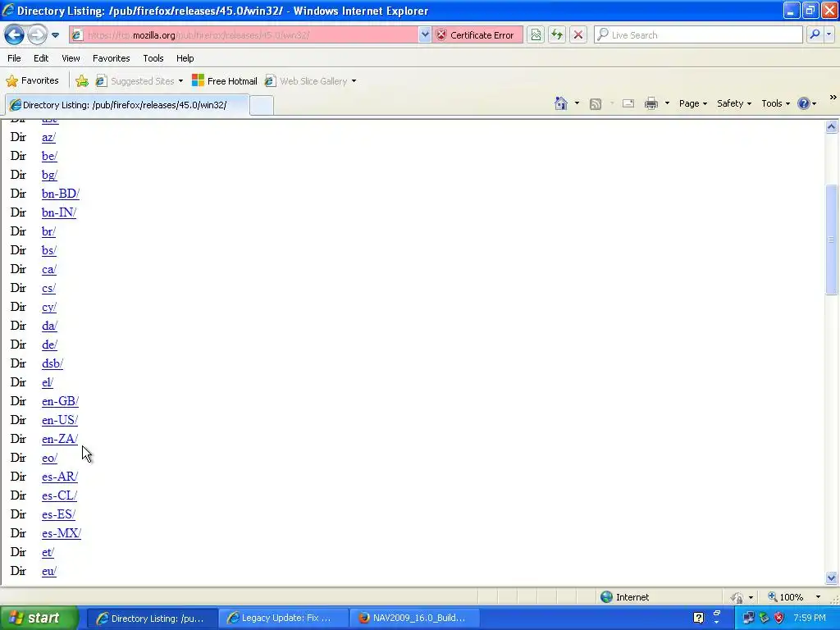Open the search provider dropdown arrow
Screen dimensions: 840x630
829,34
